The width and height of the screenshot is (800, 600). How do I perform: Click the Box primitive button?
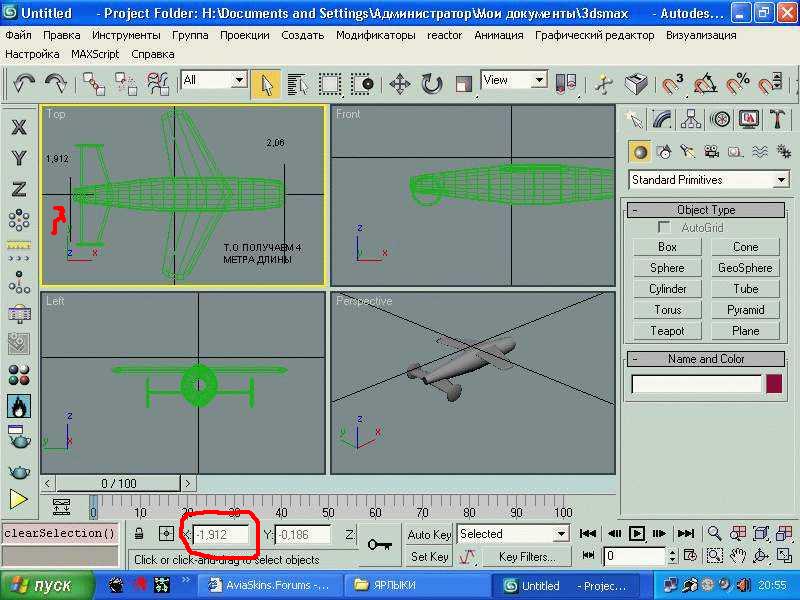[667, 247]
